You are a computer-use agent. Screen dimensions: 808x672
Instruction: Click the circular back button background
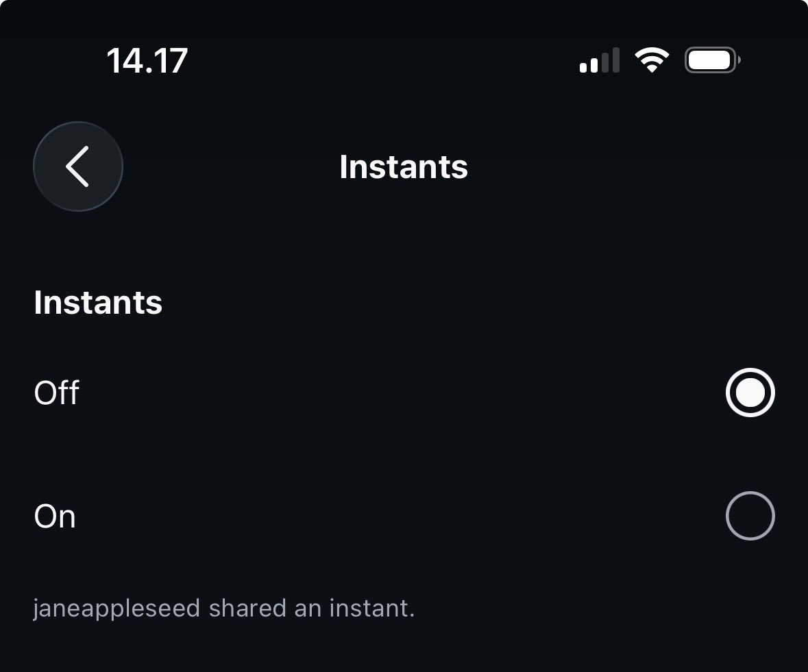[78, 166]
